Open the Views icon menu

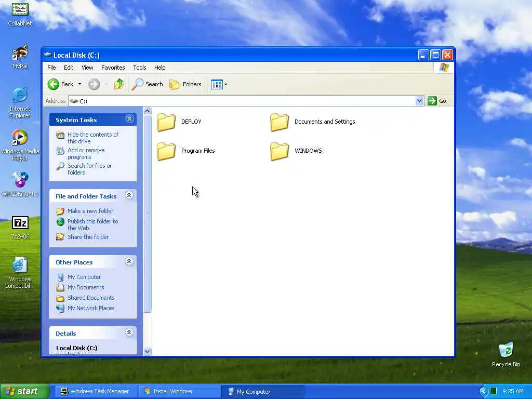click(x=219, y=84)
